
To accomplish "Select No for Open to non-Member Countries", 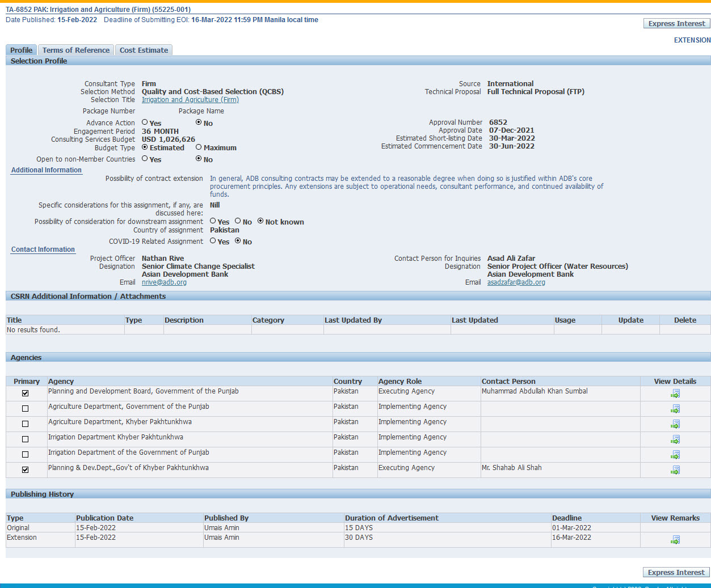I will (199, 159).
